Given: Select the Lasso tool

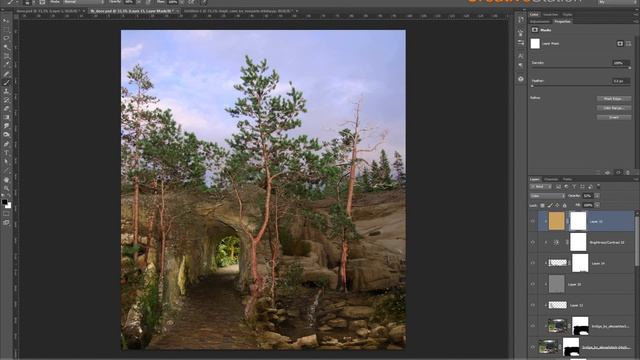Looking at the screenshot, I should pos(6,38).
